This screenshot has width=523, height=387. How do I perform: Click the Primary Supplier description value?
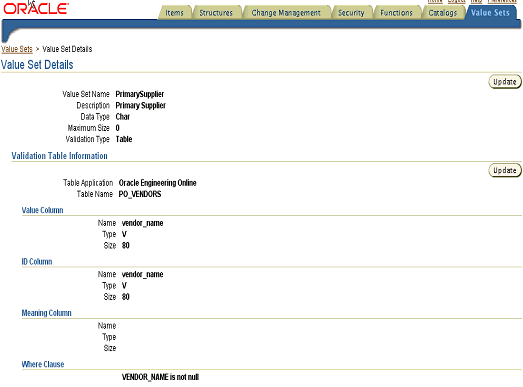[140, 105]
